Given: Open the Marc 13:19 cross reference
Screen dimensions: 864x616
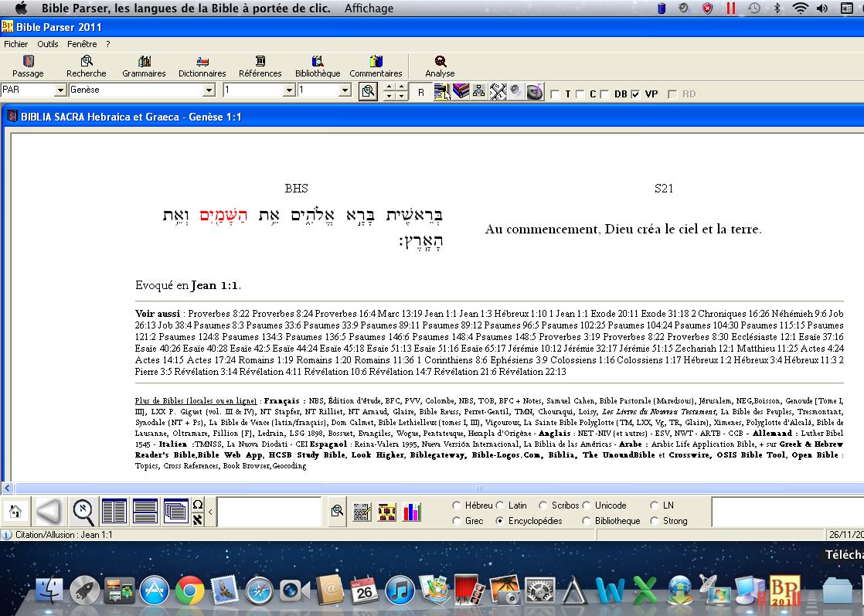Looking at the screenshot, I should coord(400,314).
